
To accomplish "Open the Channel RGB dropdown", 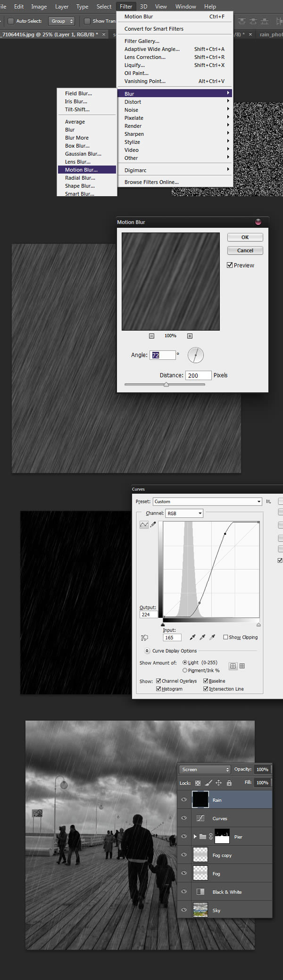I will (x=184, y=513).
